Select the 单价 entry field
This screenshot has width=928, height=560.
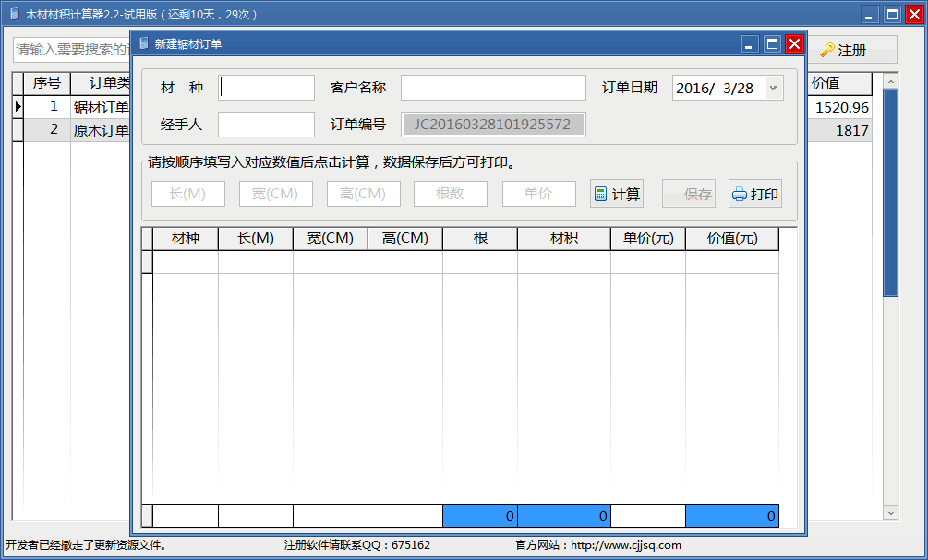point(538,194)
